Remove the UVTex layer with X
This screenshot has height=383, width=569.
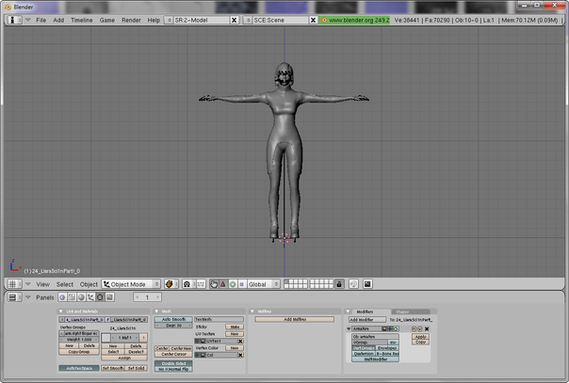pyautogui.click(x=240, y=341)
